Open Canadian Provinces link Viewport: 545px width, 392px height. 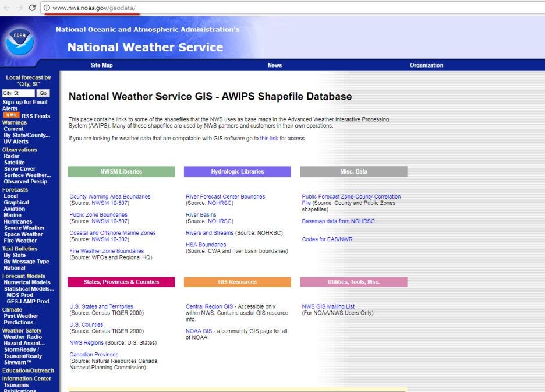click(x=94, y=355)
